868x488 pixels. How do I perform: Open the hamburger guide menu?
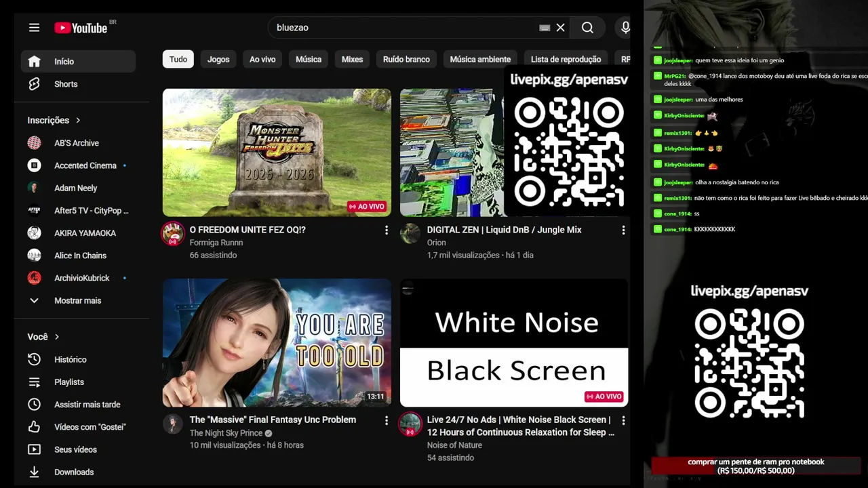tap(34, 28)
